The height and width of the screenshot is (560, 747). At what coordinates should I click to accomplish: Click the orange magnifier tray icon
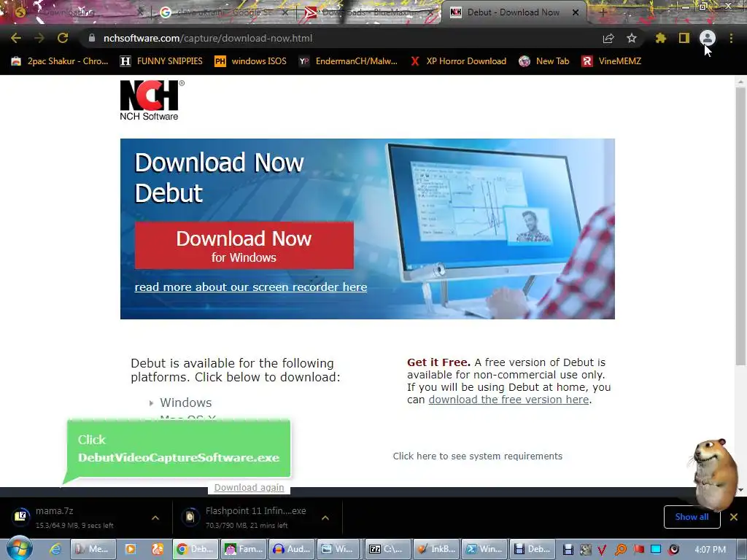[620, 550]
